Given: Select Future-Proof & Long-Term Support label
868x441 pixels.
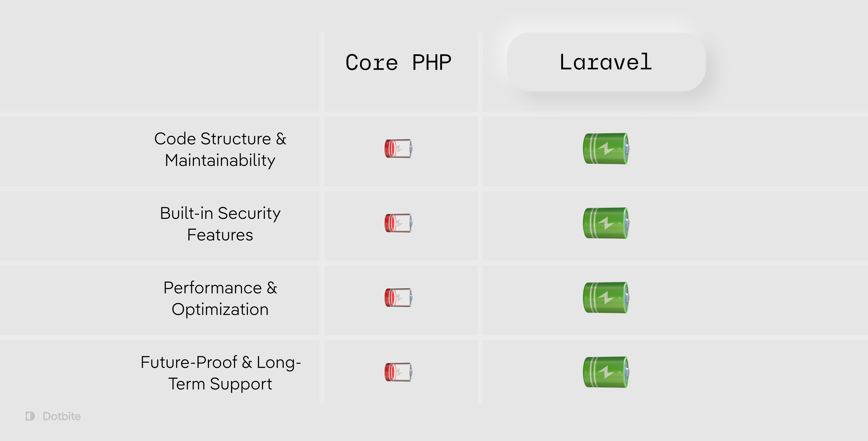Looking at the screenshot, I should tap(220, 373).
